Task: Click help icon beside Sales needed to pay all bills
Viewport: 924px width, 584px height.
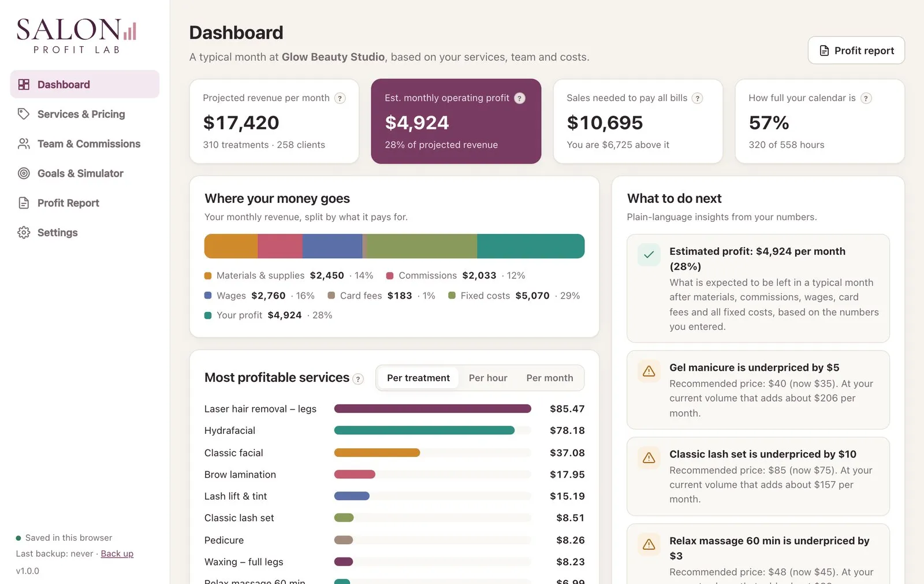Action: [698, 98]
